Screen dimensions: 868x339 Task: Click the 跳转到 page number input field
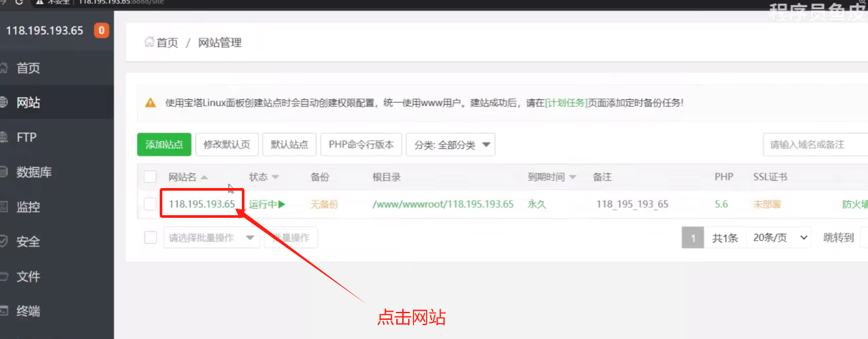click(864, 238)
